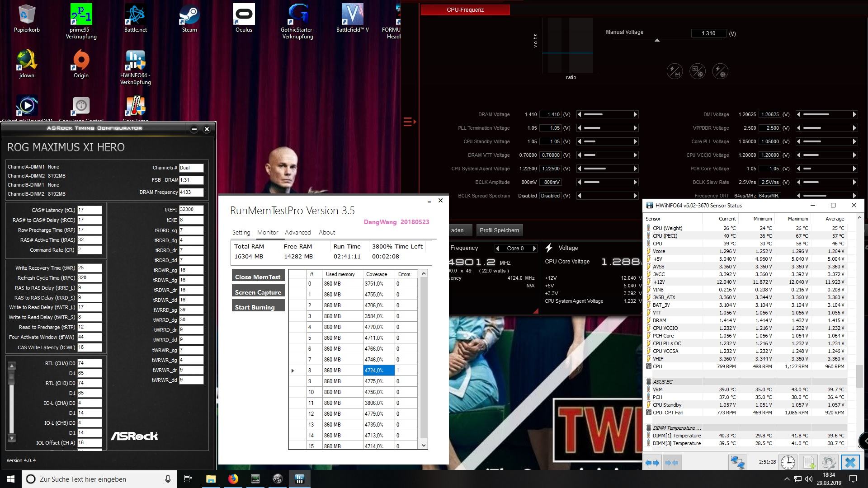
Task: Open the notification center icon
Action: click(853, 479)
